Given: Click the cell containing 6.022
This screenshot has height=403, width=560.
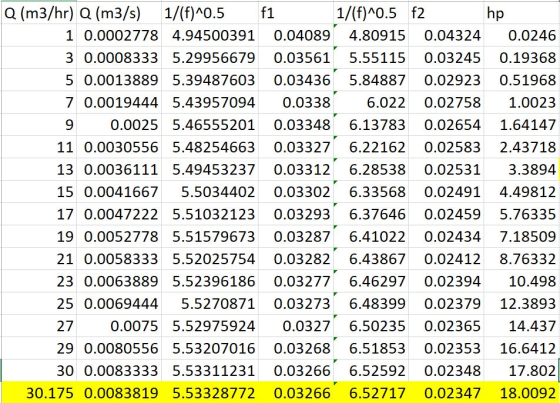Looking at the screenshot, I should pyautogui.click(x=371, y=103).
